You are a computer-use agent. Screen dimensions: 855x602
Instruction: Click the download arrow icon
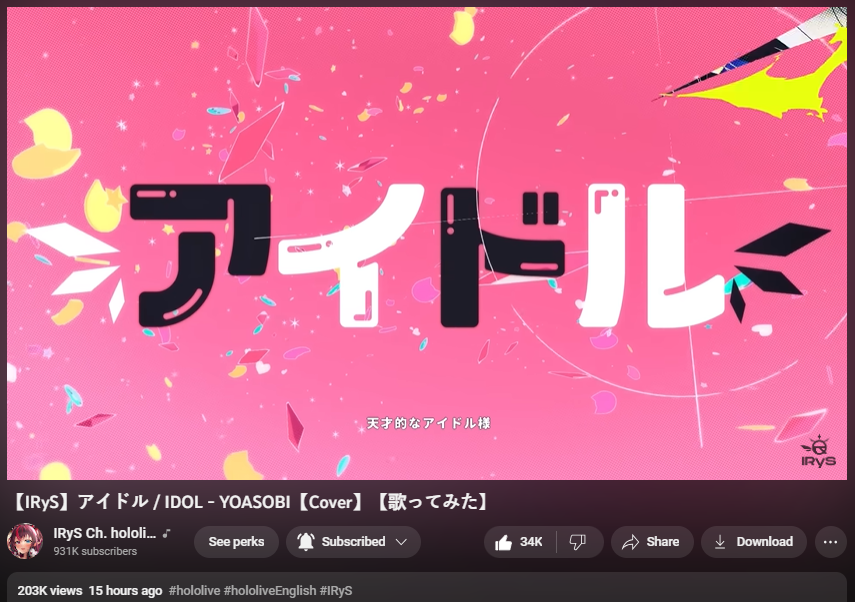point(720,541)
